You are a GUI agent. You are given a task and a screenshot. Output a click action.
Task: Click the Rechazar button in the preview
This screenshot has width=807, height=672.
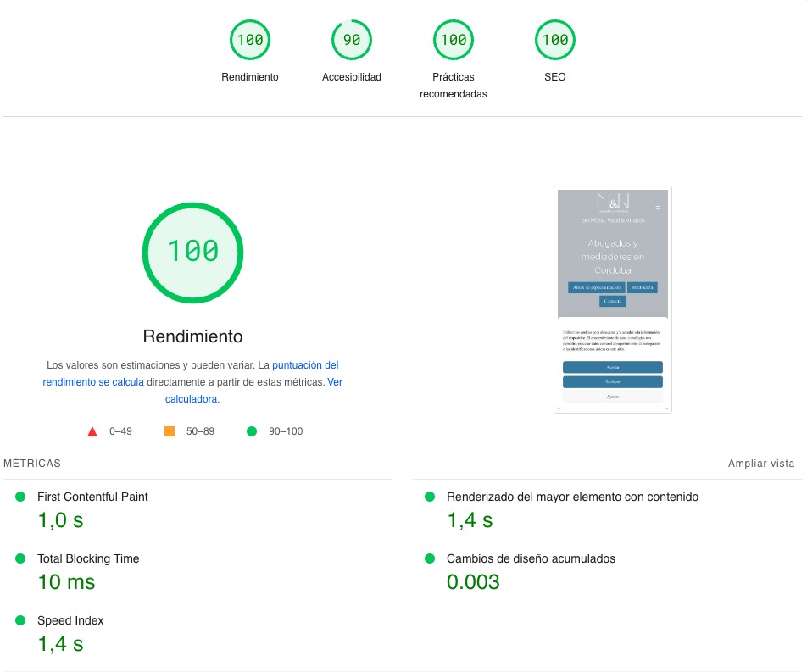point(613,382)
